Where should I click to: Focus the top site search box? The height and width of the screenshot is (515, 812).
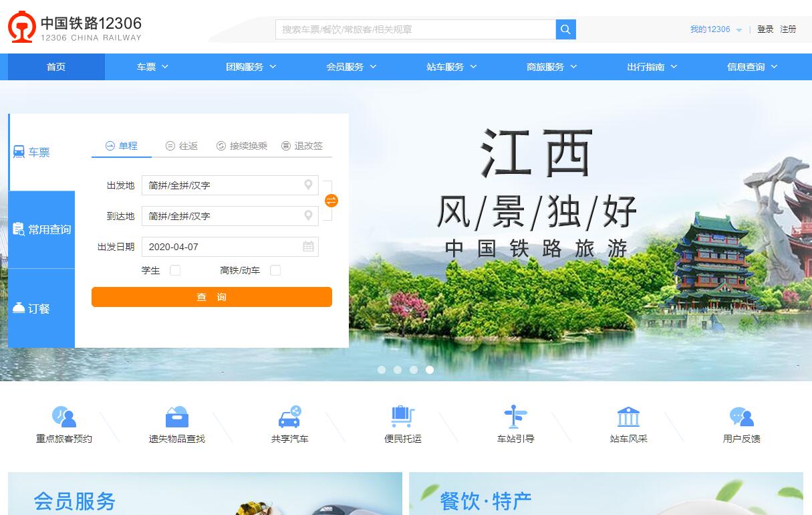(416, 29)
